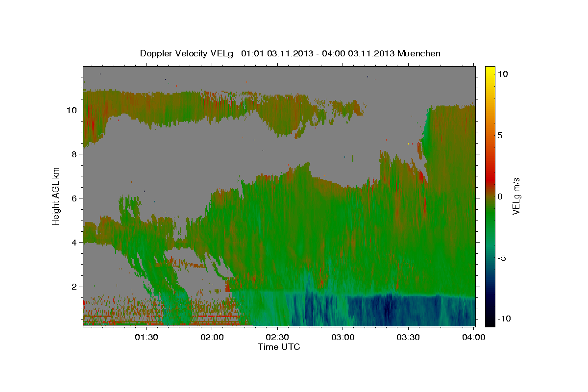The image size is (588, 392).
Task: Click the dark blue low-level region near 03:20
Action: point(387,310)
